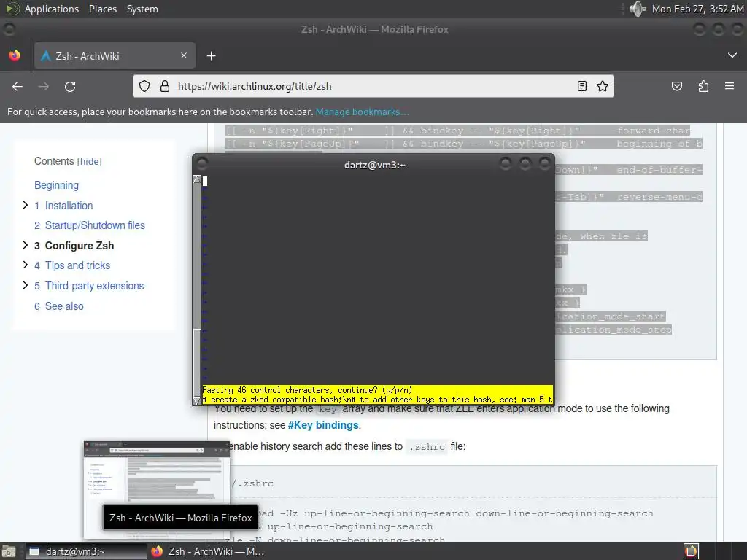Close the Zsh - ArchWiki tab
This screenshot has width=747, height=560.
coord(184,55)
